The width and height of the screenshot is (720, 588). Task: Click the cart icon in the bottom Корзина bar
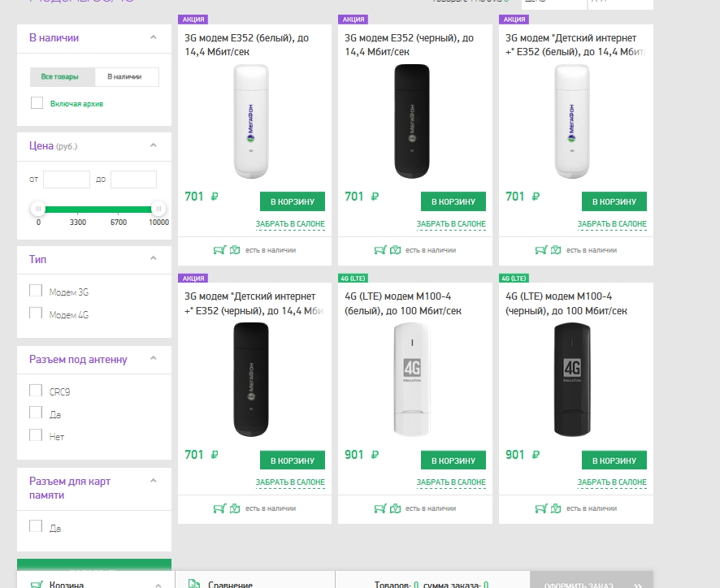(36, 584)
